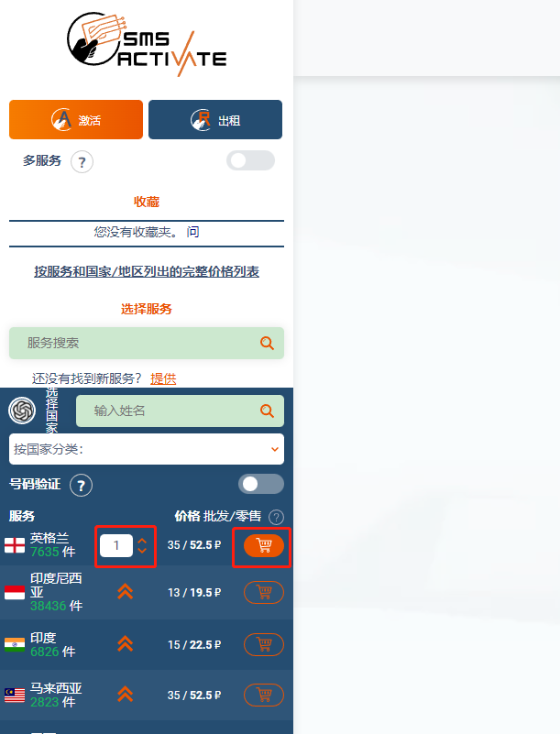560x734 pixels.
Task: Click the 38436 件 stock count
Action: (57, 606)
